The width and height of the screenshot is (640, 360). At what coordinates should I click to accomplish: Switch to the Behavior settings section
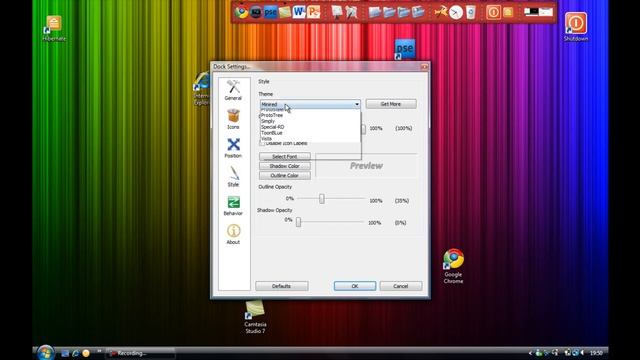pos(233,205)
